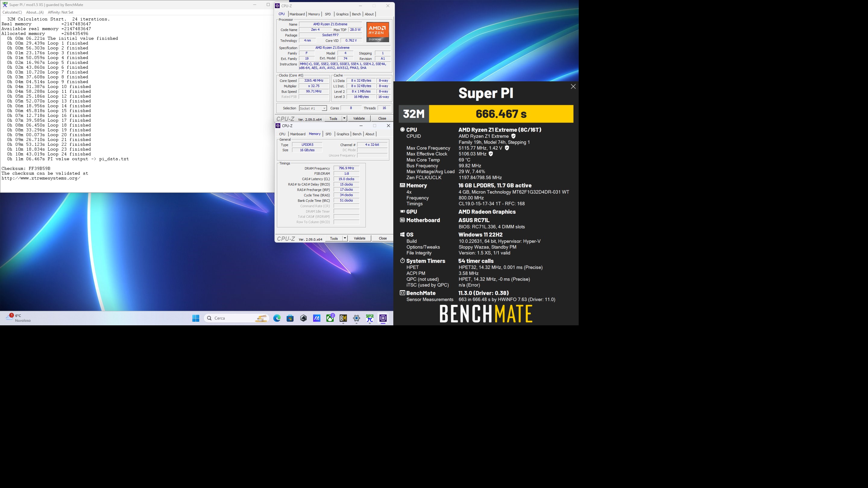Image resolution: width=868 pixels, height=488 pixels.
Task: Click the Windows OS icon in BenchMate
Action: [402, 235]
